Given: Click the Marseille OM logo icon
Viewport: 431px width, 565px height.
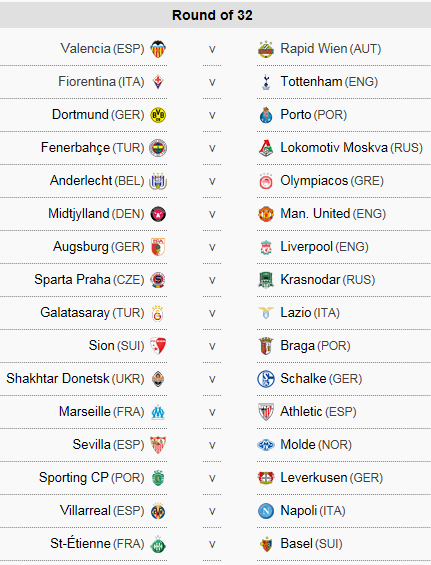Looking at the screenshot, I should click(158, 412).
